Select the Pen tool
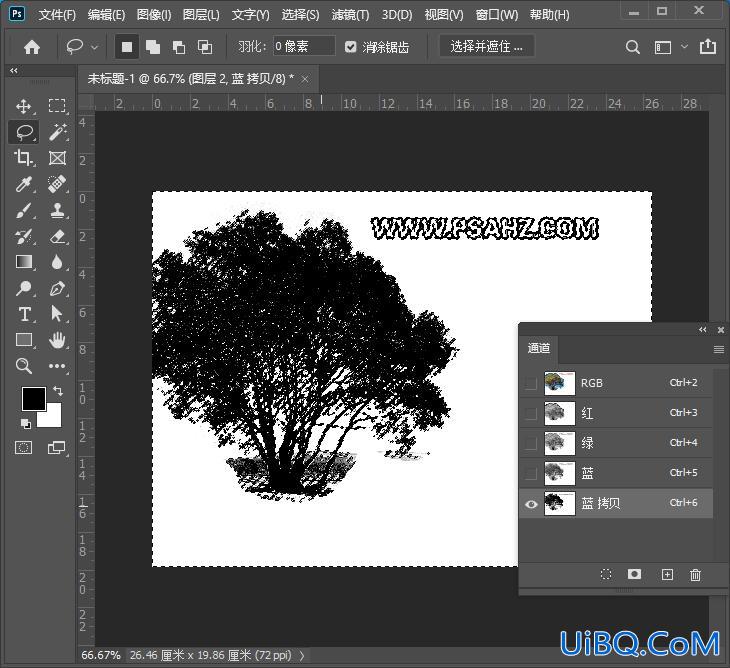 57,288
